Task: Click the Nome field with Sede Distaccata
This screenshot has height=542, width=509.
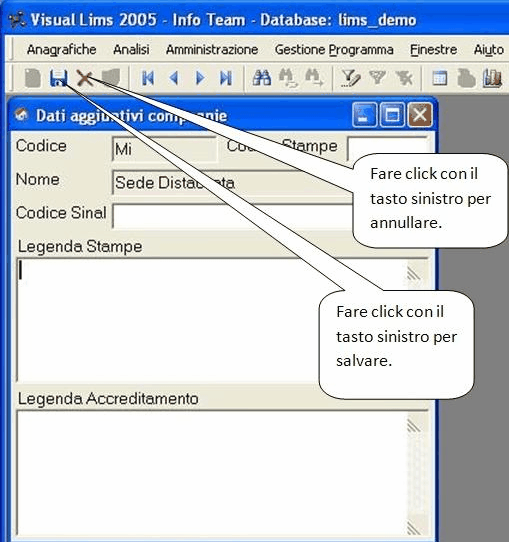Action: [232, 182]
